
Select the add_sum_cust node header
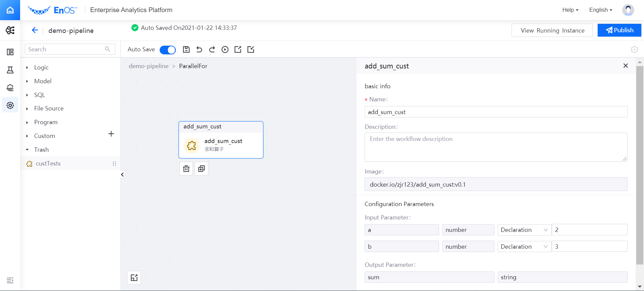click(x=221, y=127)
